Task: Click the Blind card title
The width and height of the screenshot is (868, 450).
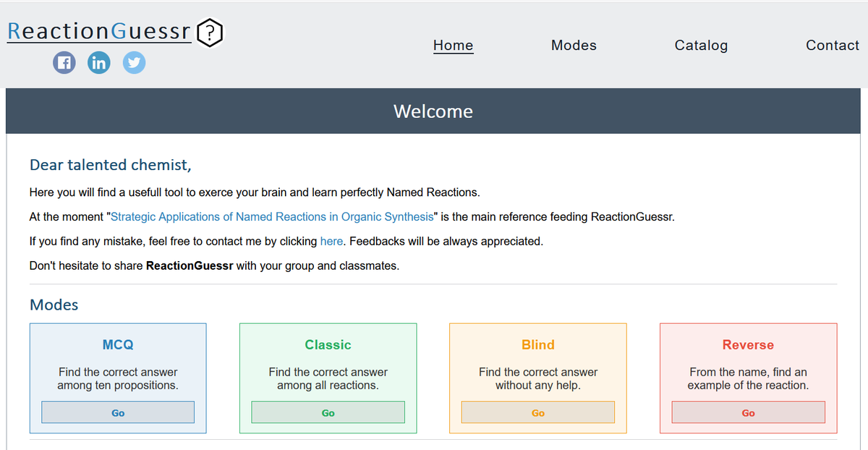Action: pos(538,345)
